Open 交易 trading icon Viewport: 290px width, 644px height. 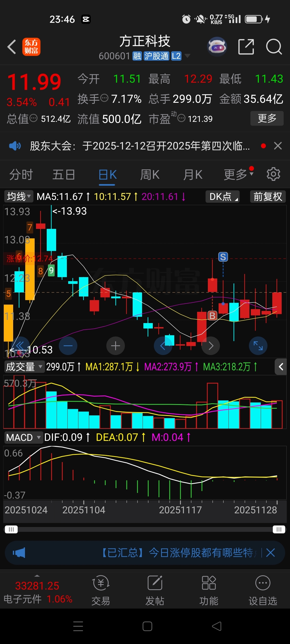pyautogui.click(x=101, y=590)
